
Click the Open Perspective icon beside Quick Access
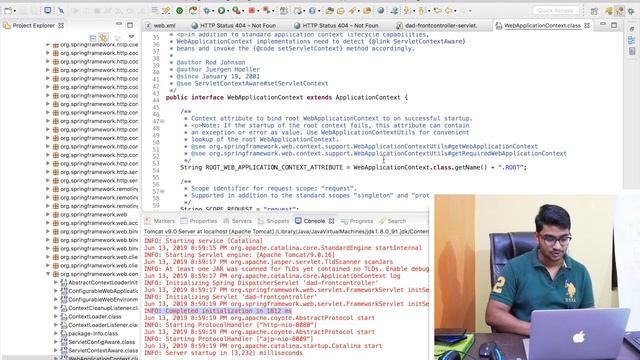tap(594, 11)
